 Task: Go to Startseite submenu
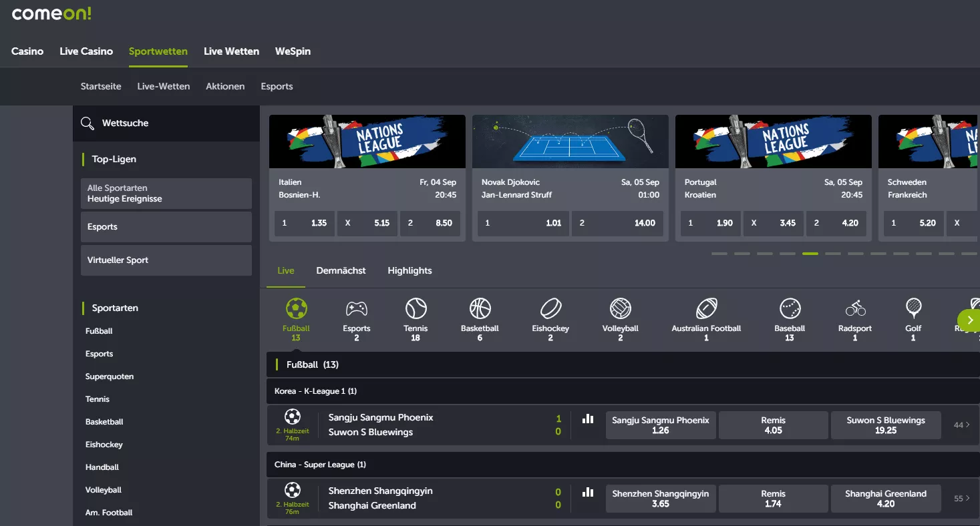101,86
